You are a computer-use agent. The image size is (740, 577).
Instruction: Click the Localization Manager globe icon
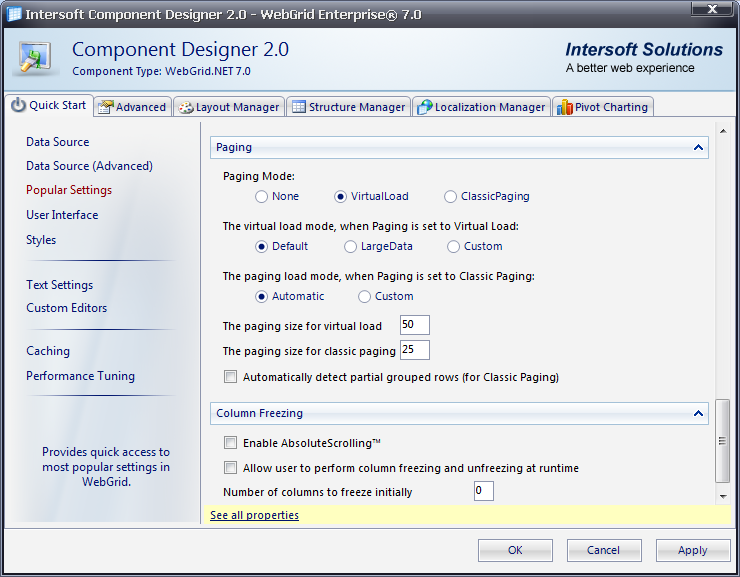click(424, 107)
